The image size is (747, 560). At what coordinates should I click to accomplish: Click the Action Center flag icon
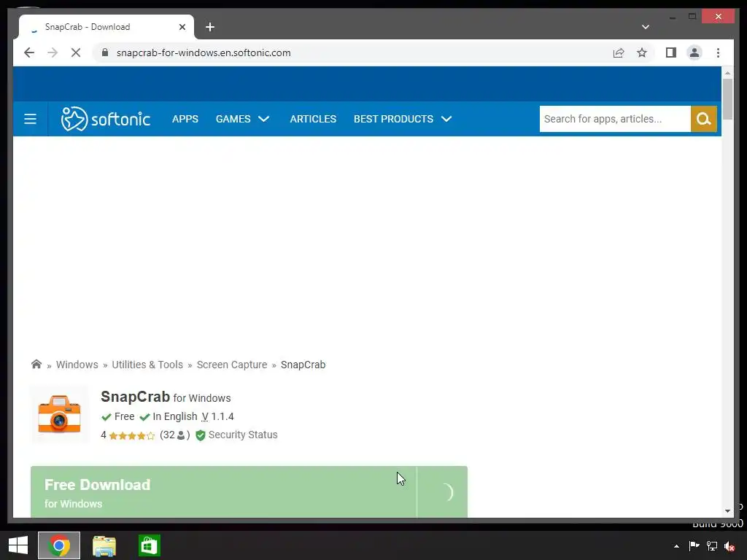click(694, 546)
